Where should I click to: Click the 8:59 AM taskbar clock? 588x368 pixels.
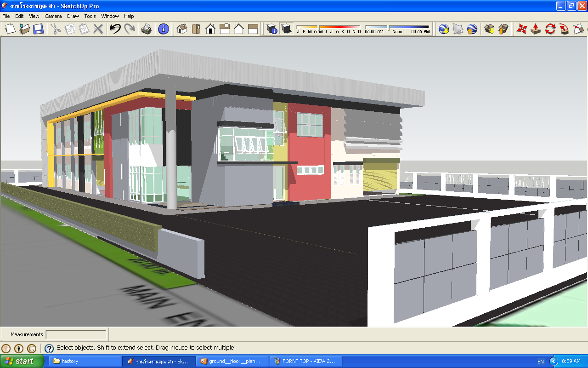click(571, 361)
